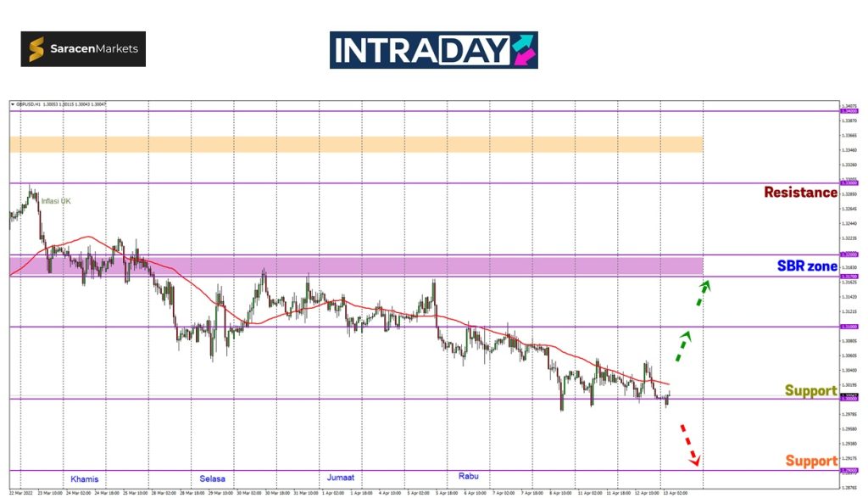Click the INTRADAY banner logo
Image resolution: width=868 pixels, height=498 pixels.
pos(433,50)
